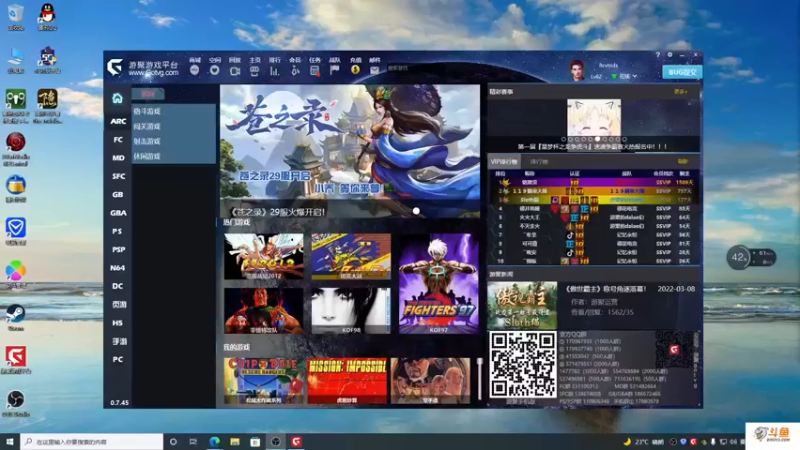Click the floating 42% performance widget
The width and height of the screenshot is (800, 450).
751,257
